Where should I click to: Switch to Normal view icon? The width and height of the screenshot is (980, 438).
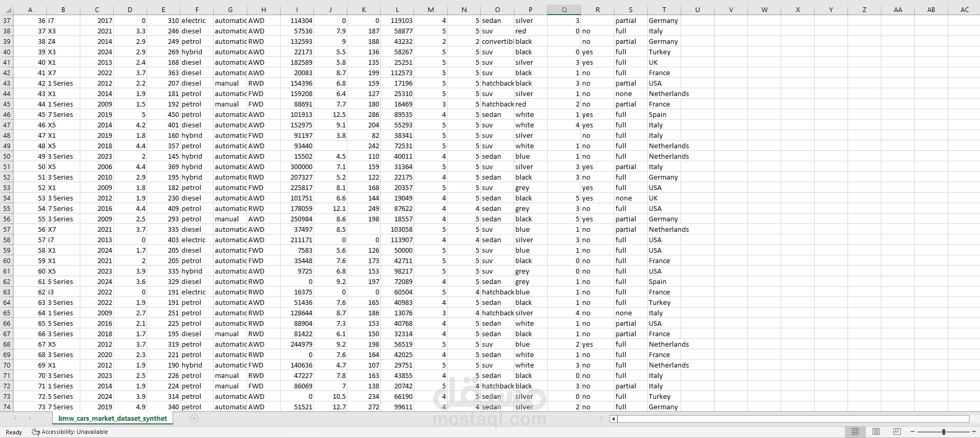(x=855, y=432)
